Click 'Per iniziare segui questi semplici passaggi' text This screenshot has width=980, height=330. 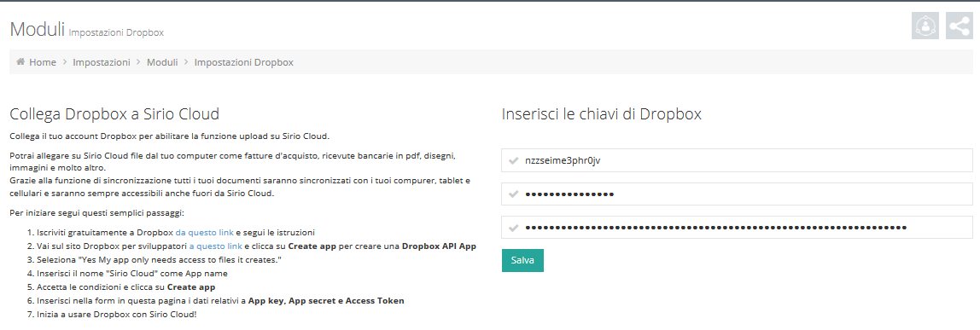click(x=96, y=213)
